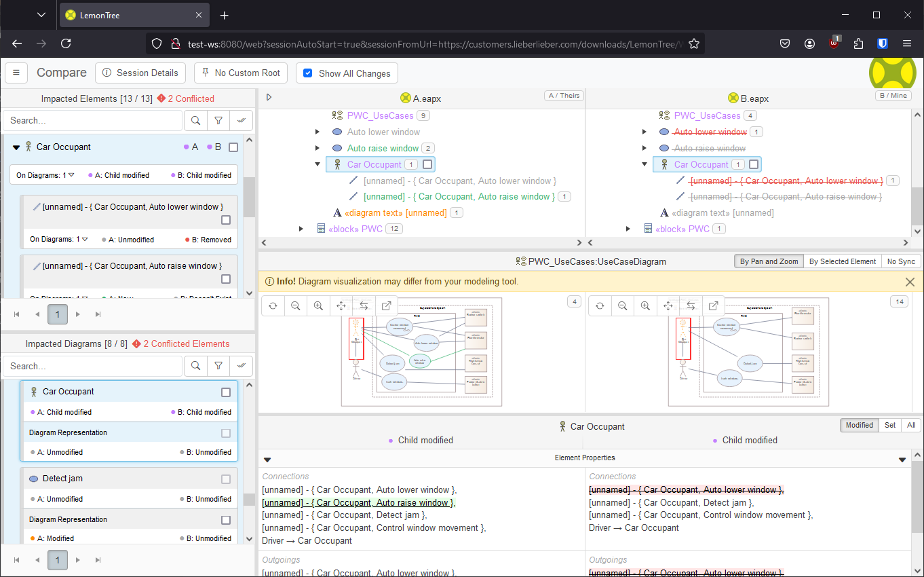Check Car Occupant checkbox in A tree

pyautogui.click(x=427, y=164)
